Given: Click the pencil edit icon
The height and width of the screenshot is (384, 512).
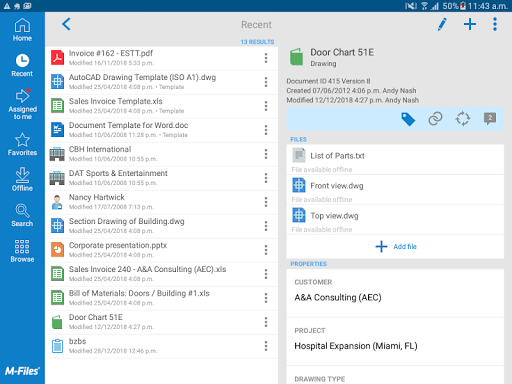Looking at the screenshot, I should (x=442, y=24).
